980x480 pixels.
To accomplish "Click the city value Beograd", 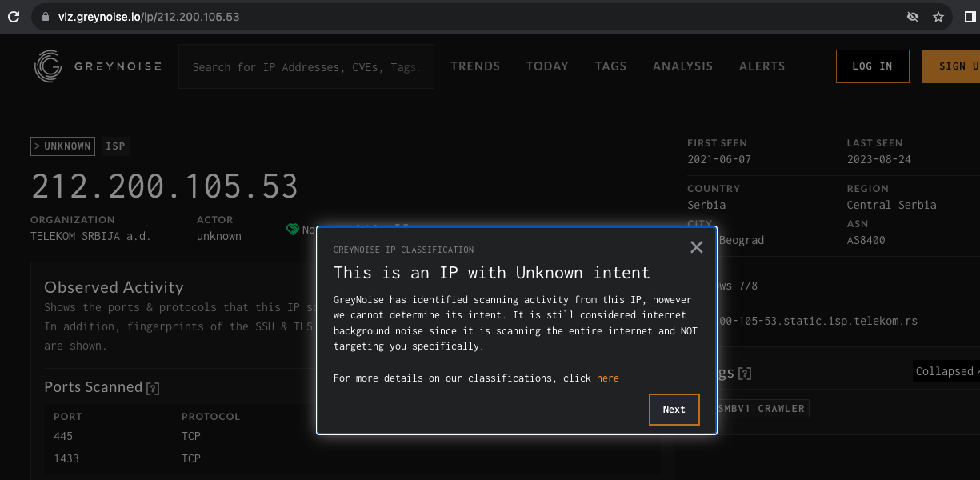I will point(742,240).
